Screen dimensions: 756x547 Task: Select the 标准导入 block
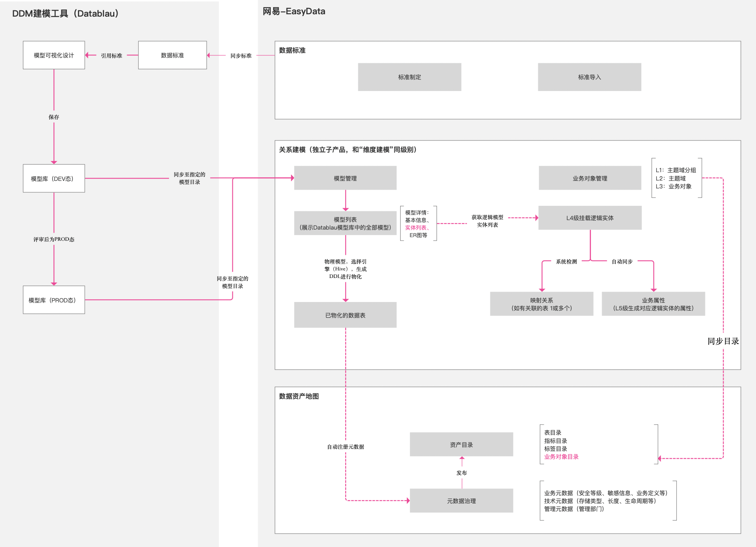589,77
